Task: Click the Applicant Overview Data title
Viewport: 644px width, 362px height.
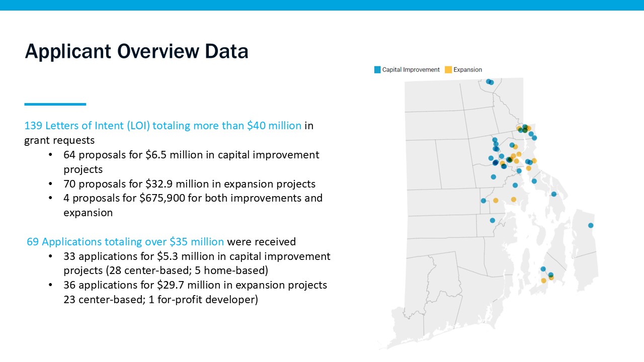Action: [x=136, y=51]
